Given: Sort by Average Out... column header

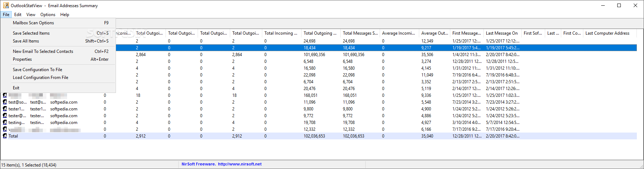Looking at the screenshot, I should tap(435, 33).
